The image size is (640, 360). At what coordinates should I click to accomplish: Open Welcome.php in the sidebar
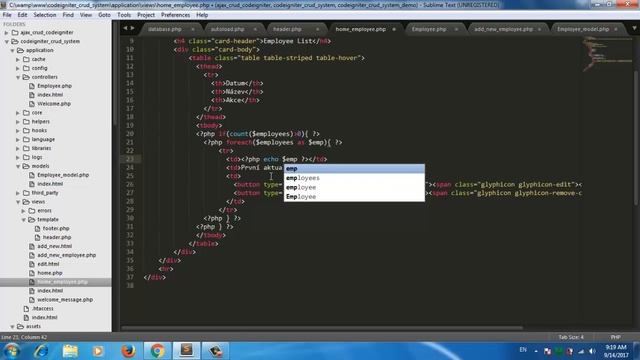[54, 104]
